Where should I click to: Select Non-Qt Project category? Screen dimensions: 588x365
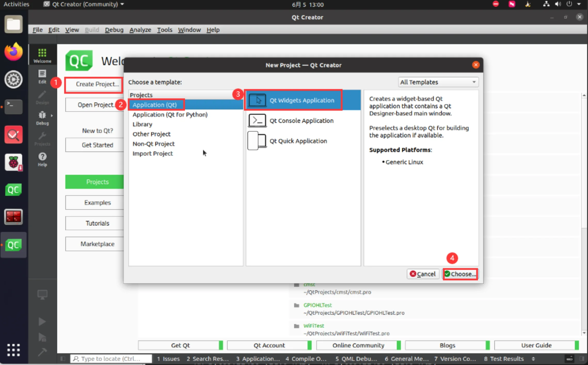coord(186,144)
